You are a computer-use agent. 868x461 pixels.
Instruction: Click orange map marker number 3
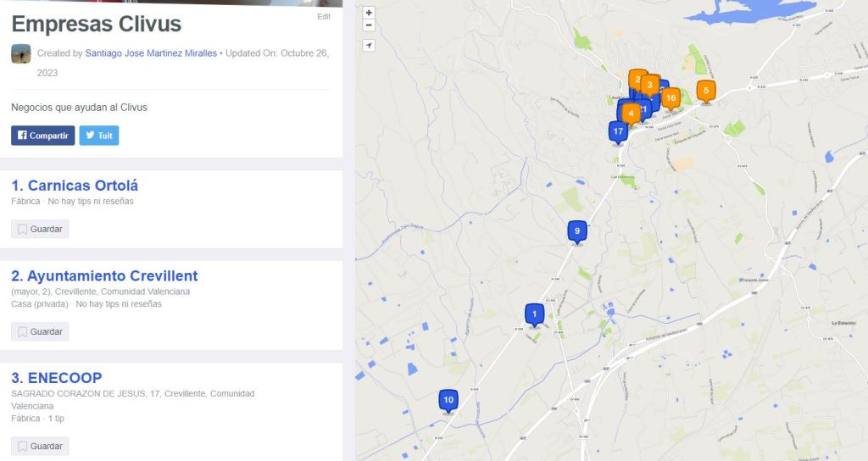[x=650, y=84]
